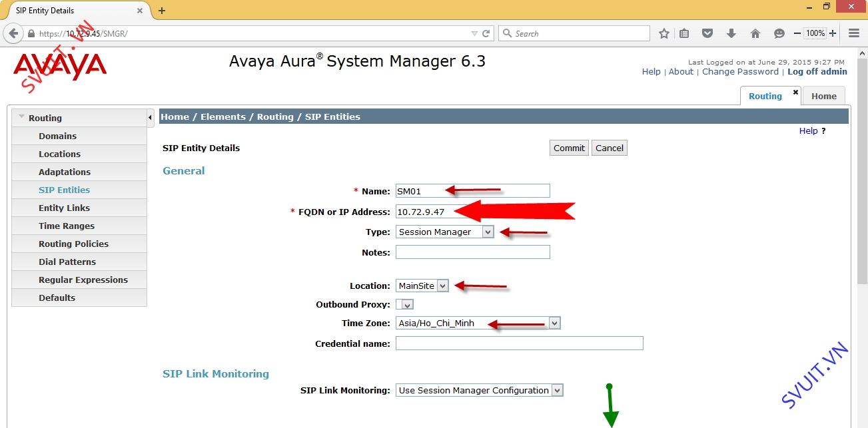Click the FQDN or IP Address field
Screen dimensions: 868x428
(473, 212)
